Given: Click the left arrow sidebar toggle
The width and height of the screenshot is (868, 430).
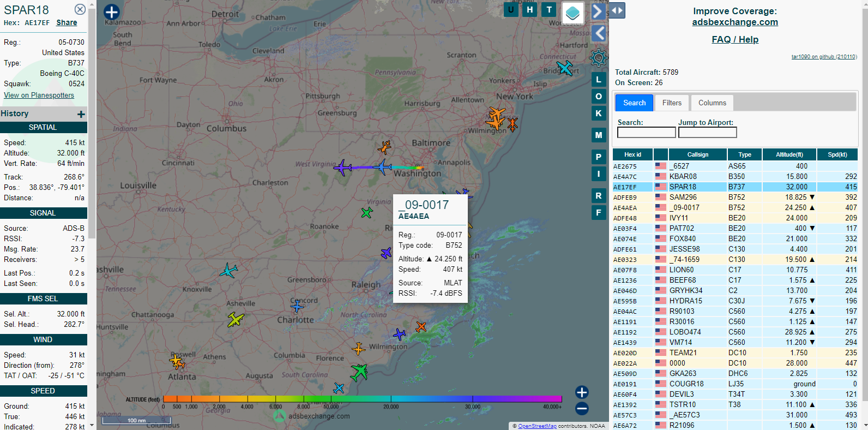Looking at the screenshot, I should (x=599, y=33).
